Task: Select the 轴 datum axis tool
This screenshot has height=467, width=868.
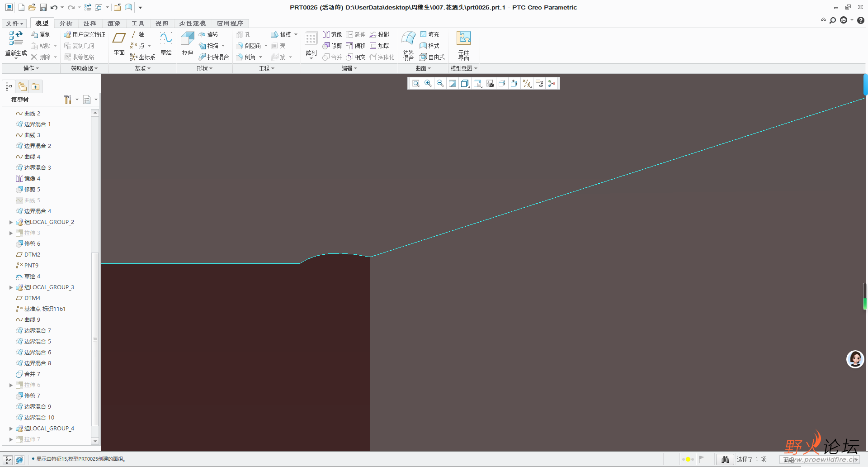Action: click(138, 34)
